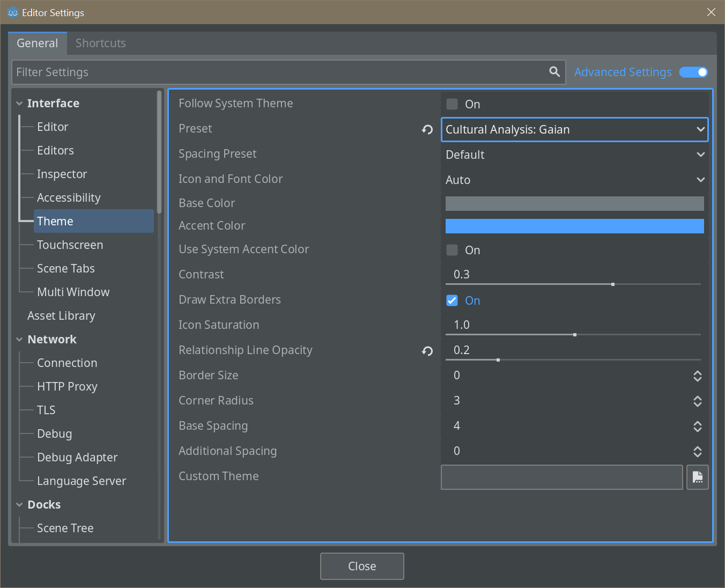This screenshot has width=725, height=588.
Task: Click the Icon Saturation value 1.0
Action: (462, 325)
